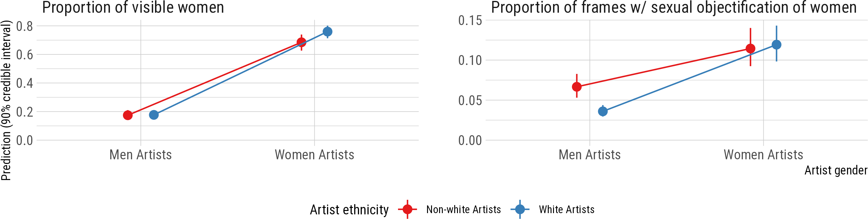
Task: Click the red Non-white Artists legend marker
Action: click(x=407, y=209)
